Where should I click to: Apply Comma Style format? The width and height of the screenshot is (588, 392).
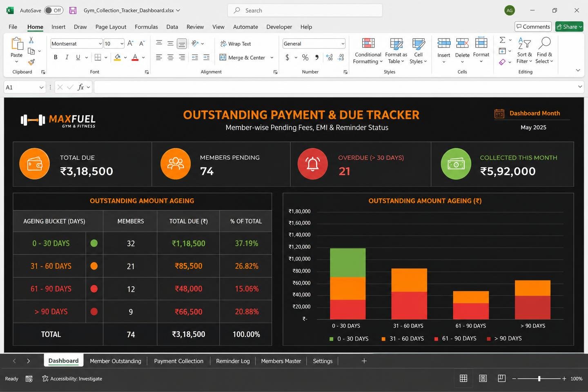click(x=317, y=58)
